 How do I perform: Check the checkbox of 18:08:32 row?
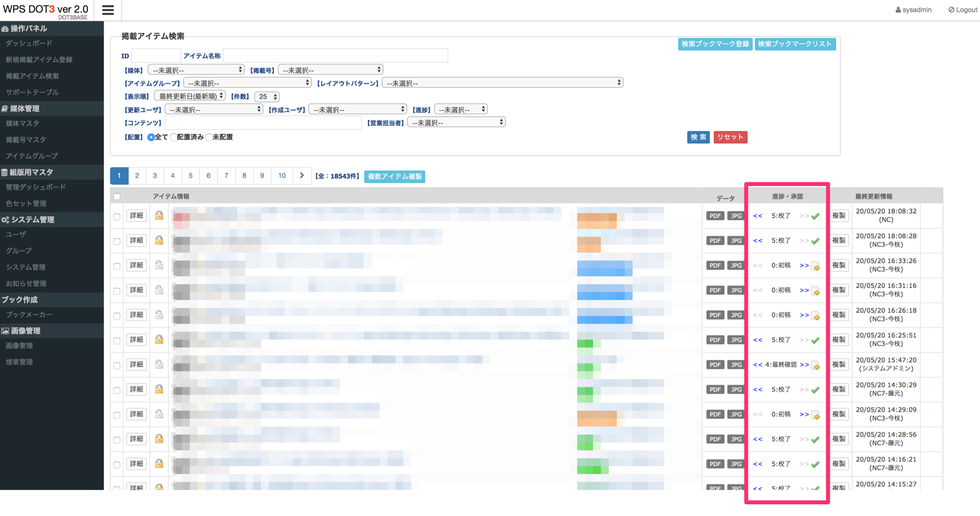pyautogui.click(x=117, y=216)
